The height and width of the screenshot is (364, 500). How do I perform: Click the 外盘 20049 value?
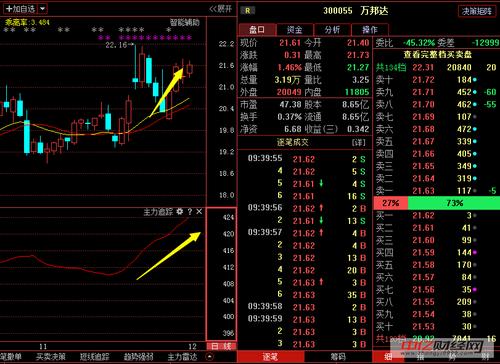point(289,92)
